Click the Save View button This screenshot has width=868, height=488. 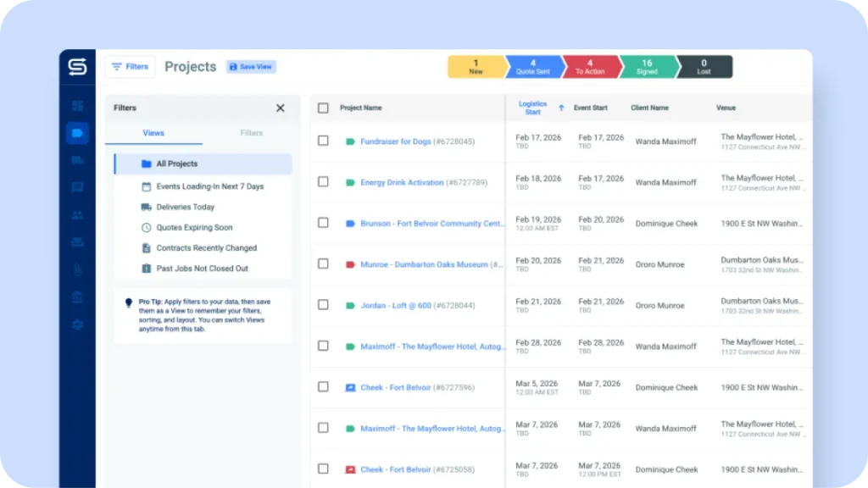click(x=251, y=66)
